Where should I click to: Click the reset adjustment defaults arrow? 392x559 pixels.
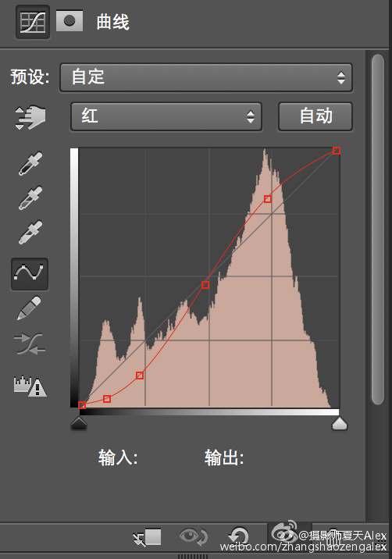point(239,536)
